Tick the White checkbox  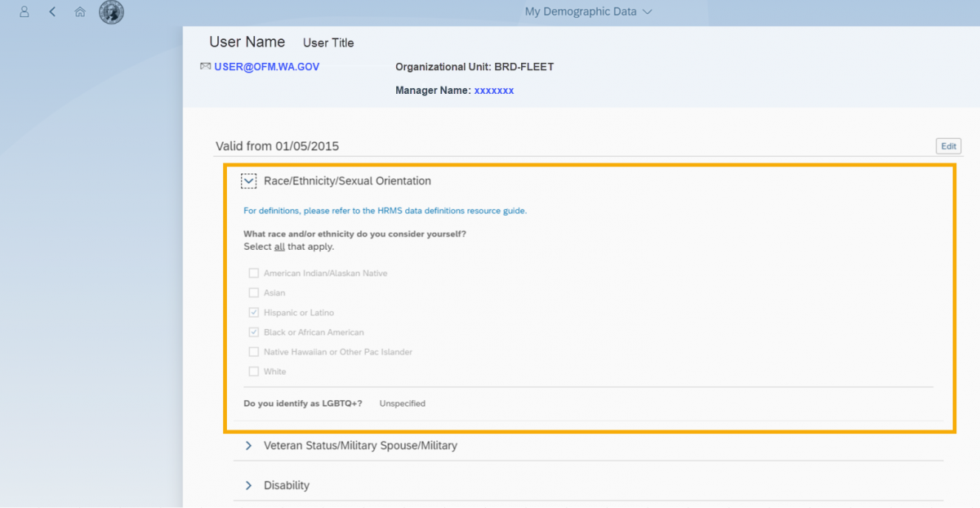click(254, 372)
